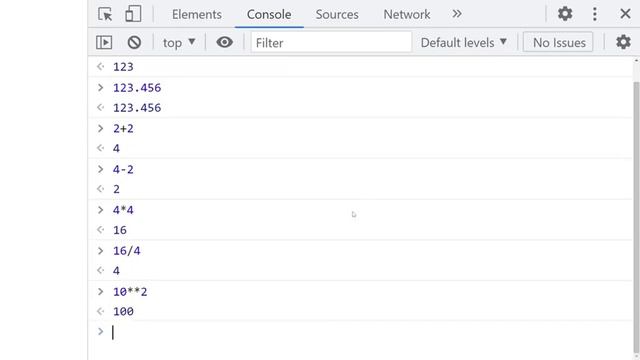This screenshot has width=640, height=360.
Task: Select the input expression 2+2
Action: click(123, 129)
